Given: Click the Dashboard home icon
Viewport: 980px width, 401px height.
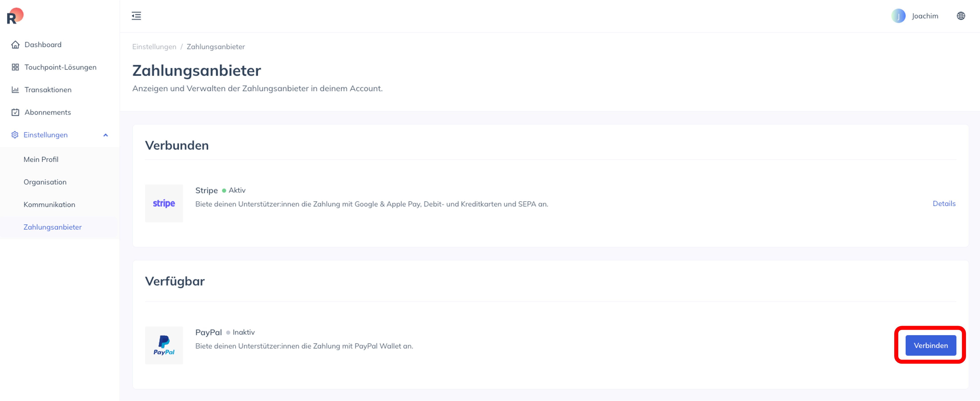Looking at the screenshot, I should point(15,45).
